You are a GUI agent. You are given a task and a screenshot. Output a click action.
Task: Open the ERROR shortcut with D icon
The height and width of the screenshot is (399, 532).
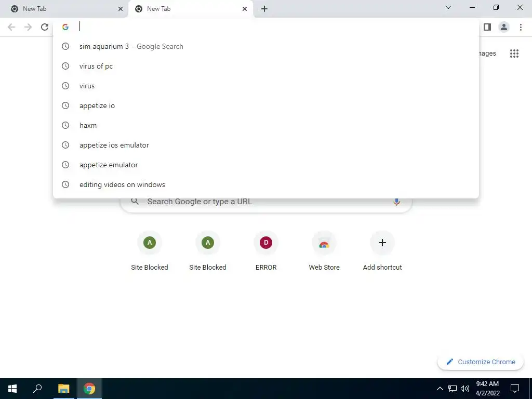point(266,243)
